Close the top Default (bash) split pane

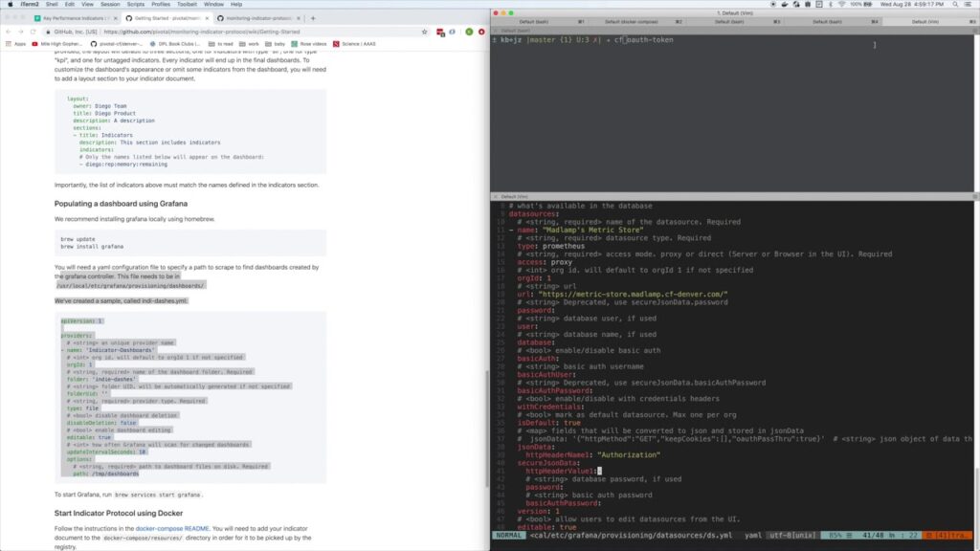(496, 31)
